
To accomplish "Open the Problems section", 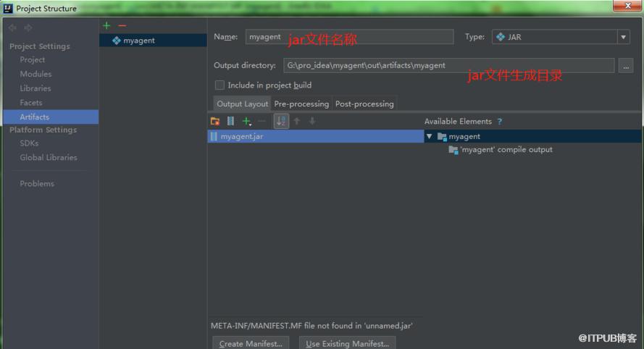I will pos(37,184).
